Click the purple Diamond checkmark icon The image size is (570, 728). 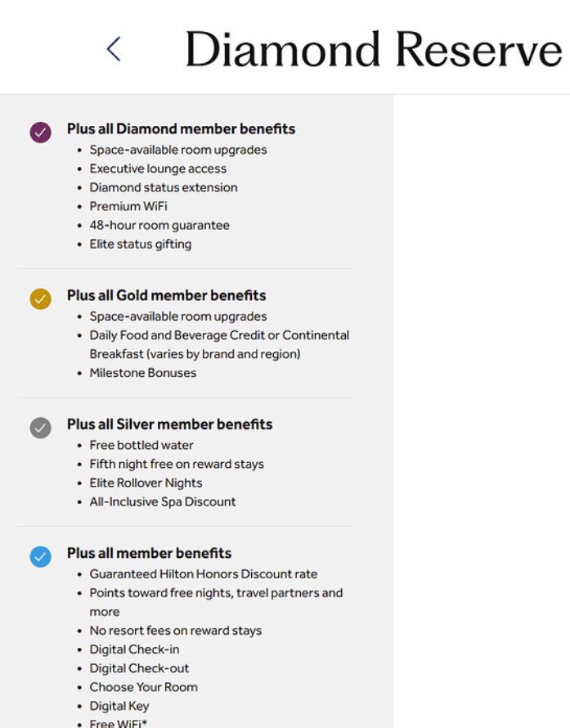(x=41, y=133)
